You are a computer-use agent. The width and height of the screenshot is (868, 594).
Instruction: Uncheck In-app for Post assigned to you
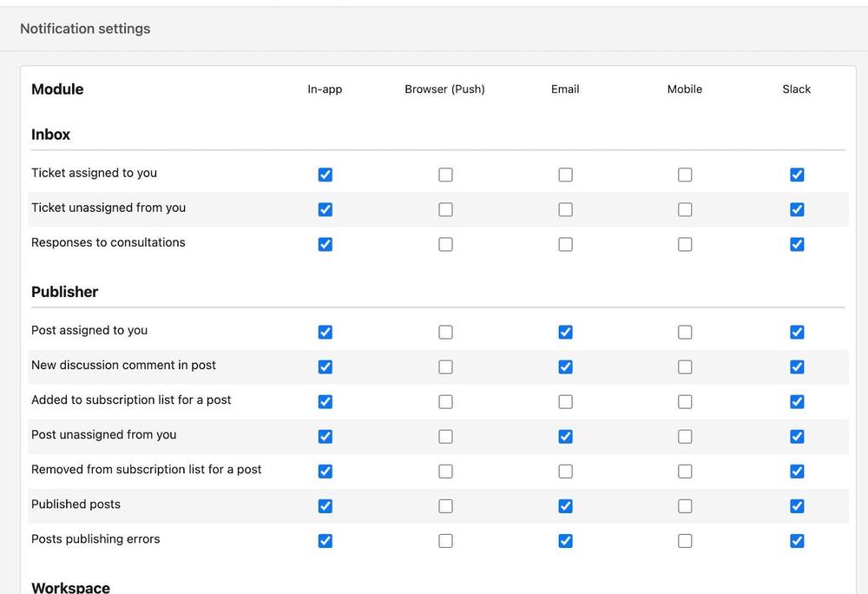[325, 332]
